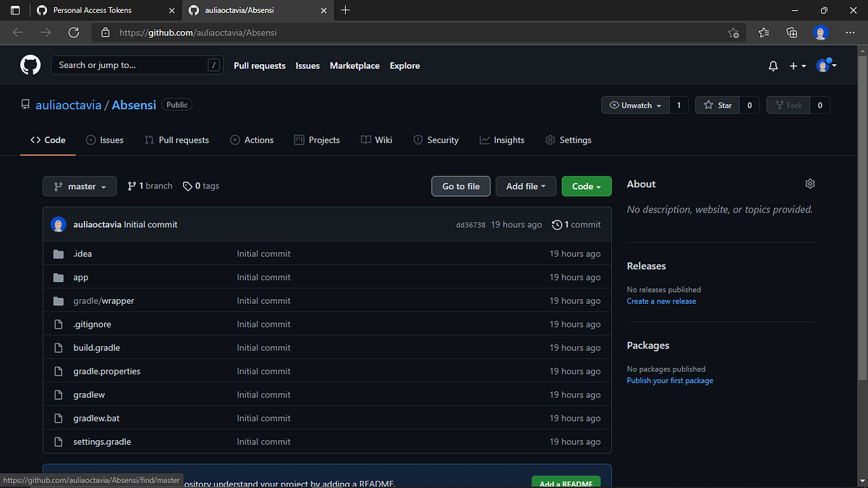
Task: Open the master branch selector
Action: [x=80, y=186]
